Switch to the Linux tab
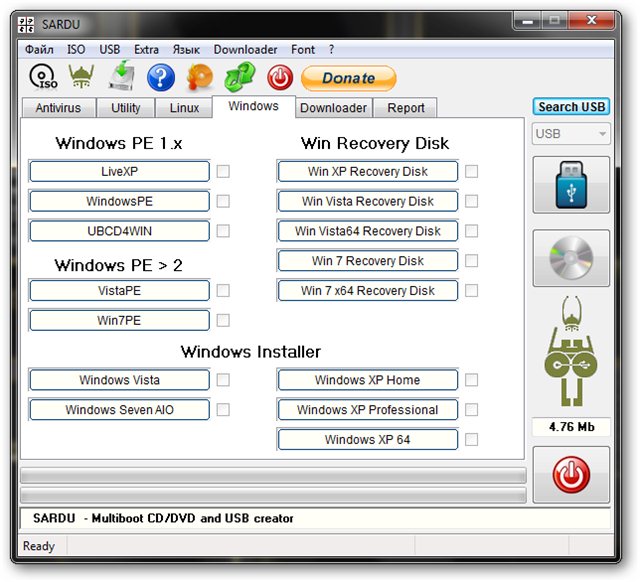Viewport: 640px width, 582px height. click(x=184, y=108)
